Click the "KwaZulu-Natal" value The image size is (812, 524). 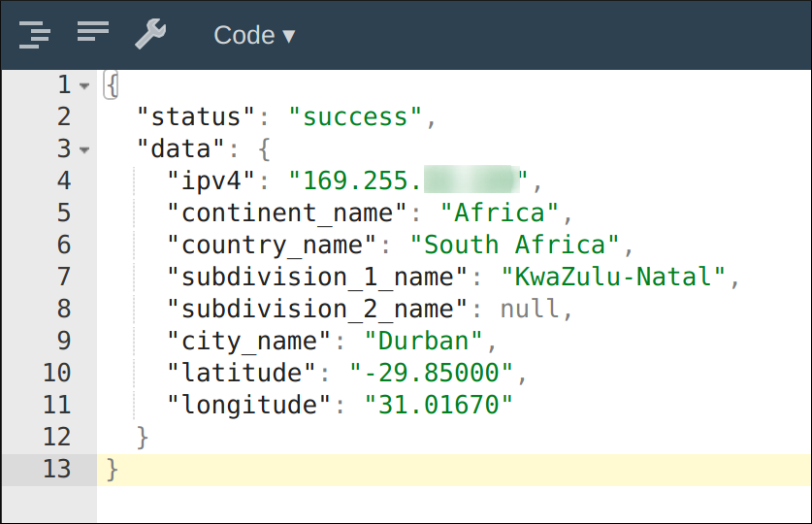(613, 277)
